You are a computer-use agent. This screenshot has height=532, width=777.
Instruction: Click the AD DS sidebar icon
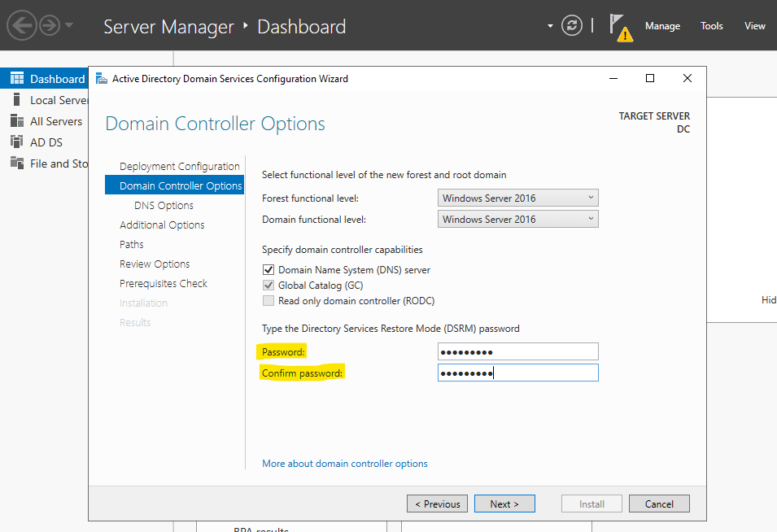[16, 142]
